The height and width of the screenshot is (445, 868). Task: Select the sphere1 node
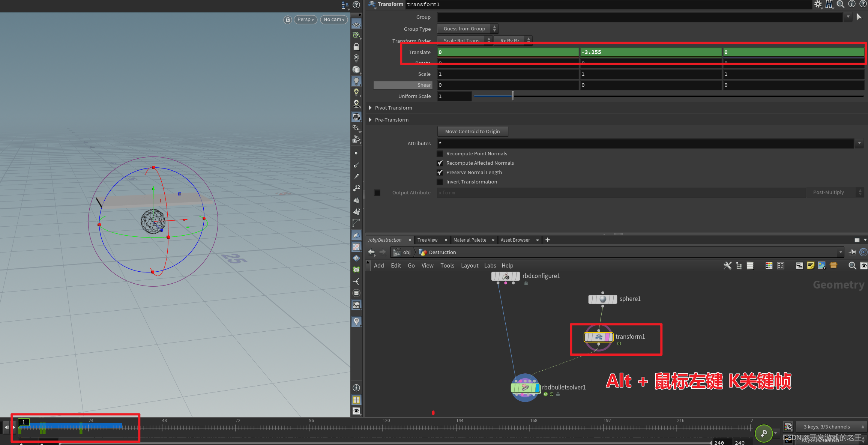602,299
